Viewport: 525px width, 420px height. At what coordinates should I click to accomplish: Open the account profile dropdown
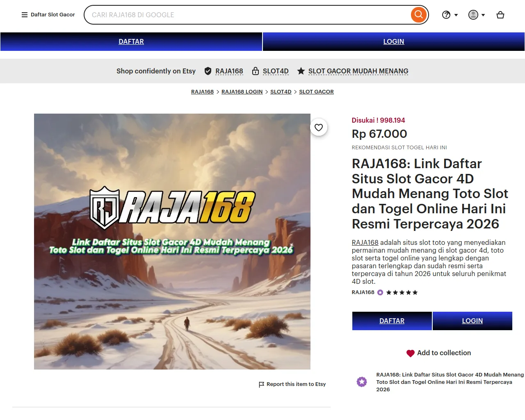tap(477, 15)
